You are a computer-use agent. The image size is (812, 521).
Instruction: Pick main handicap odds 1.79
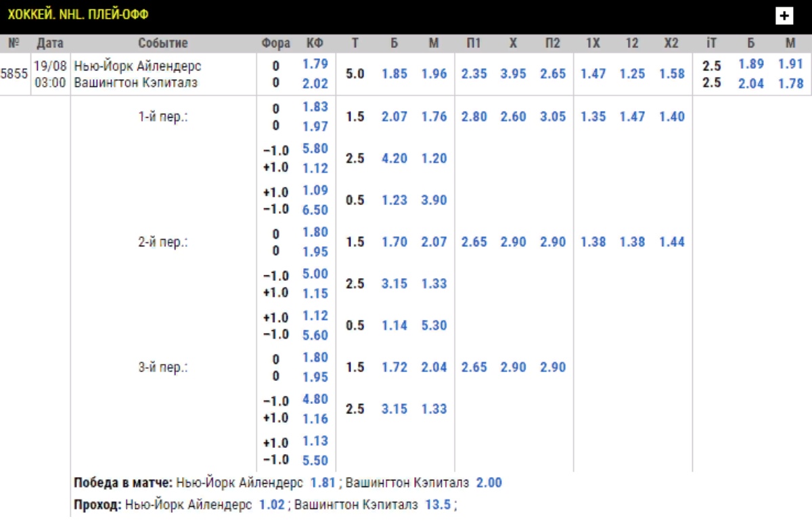pyautogui.click(x=315, y=64)
